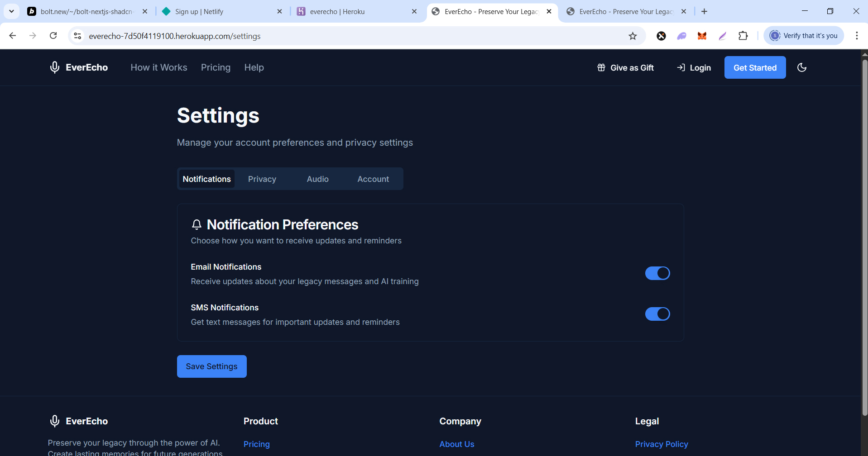Close the everecho Heroku tab
868x456 pixels.
pos(414,11)
